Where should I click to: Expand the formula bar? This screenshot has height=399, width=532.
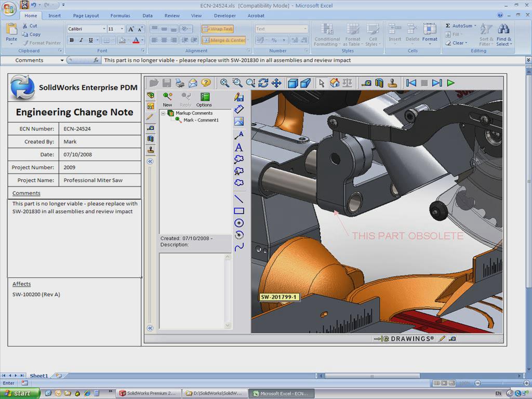pos(528,60)
